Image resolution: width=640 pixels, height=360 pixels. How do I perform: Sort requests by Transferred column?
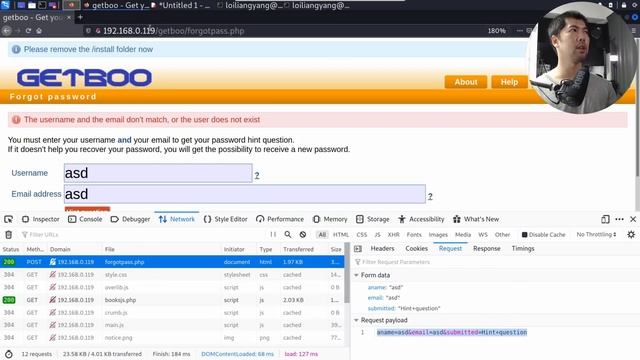point(304,249)
